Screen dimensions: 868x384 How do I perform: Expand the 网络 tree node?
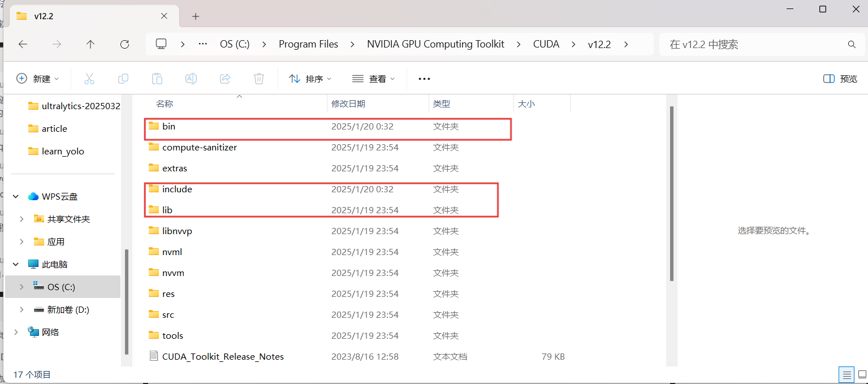coord(16,332)
